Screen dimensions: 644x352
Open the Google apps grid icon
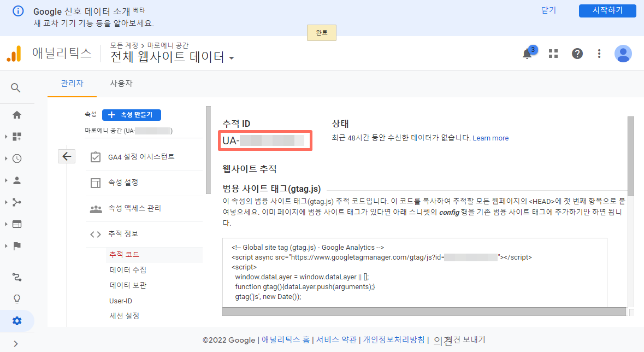pos(553,53)
